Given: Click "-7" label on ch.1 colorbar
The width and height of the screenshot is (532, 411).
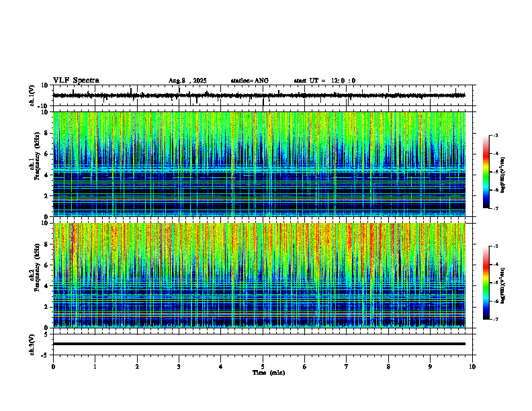Looking at the screenshot, I should click(496, 208).
